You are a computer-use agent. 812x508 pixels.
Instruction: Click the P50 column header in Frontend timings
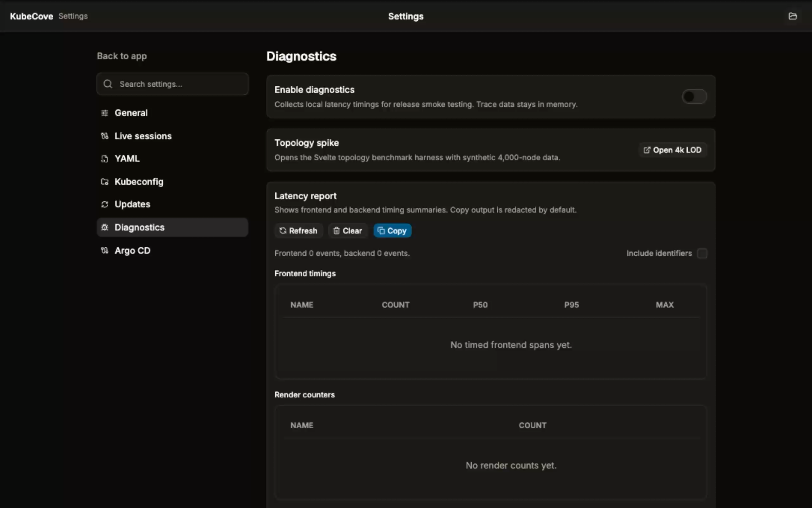coord(480,305)
